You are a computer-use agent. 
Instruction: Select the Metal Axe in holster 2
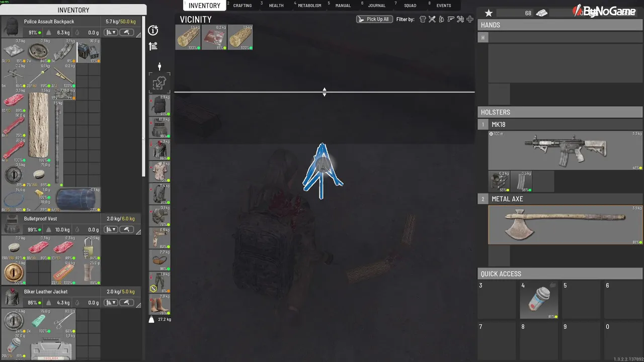click(x=566, y=225)
